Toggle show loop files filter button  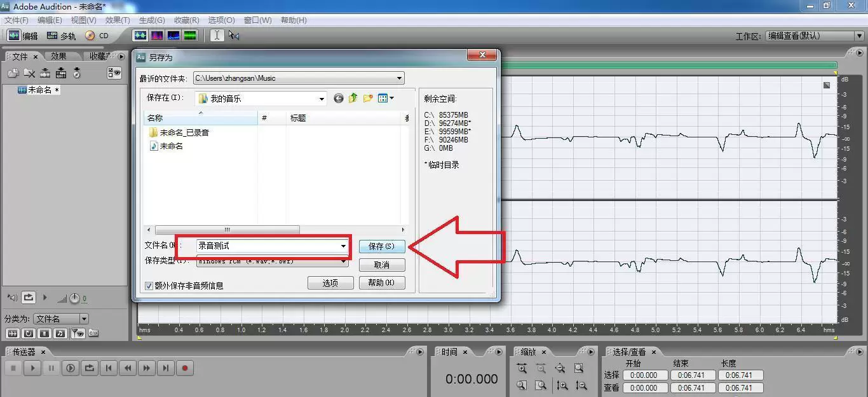click(28, 333)
